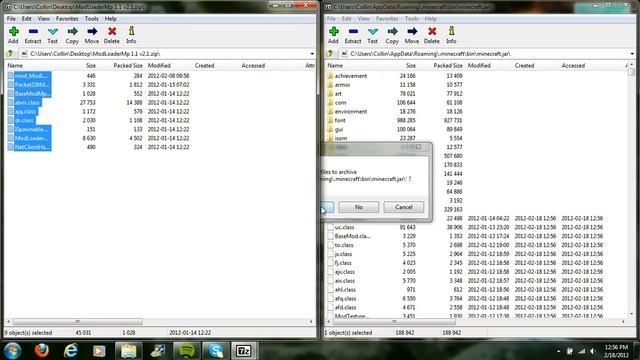Select fj.class in right window
Viewport: 640px width, 360px height.
pos(343,263)
